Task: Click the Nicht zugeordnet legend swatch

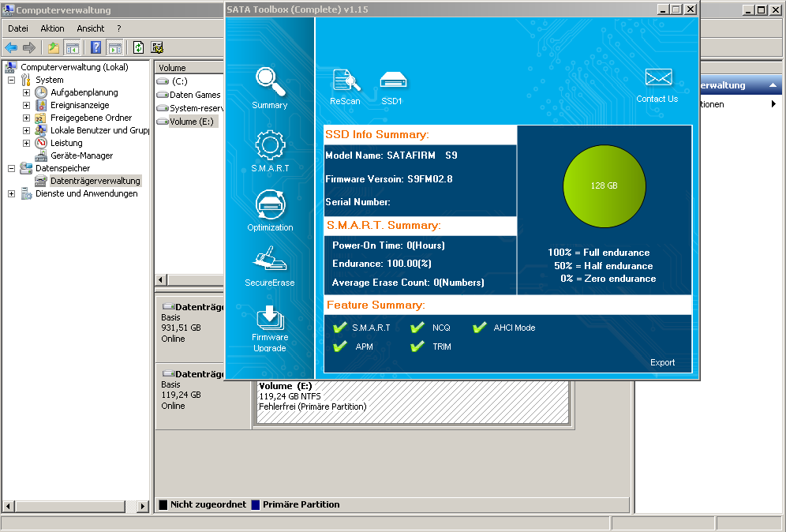Action: [163, 505]
